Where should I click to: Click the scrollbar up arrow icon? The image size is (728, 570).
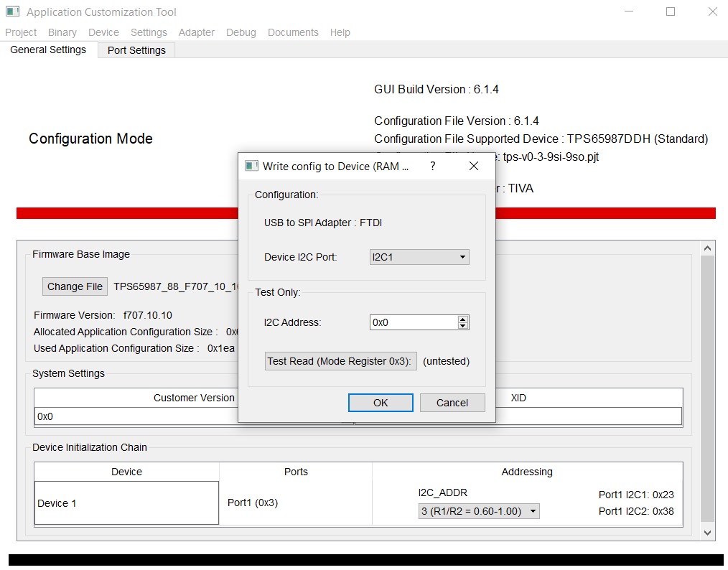(x=708, y=247)
